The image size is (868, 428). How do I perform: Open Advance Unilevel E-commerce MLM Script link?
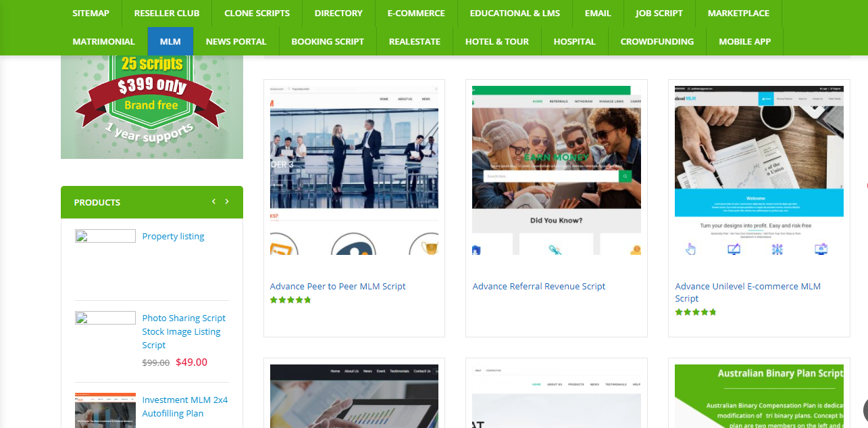748,292
